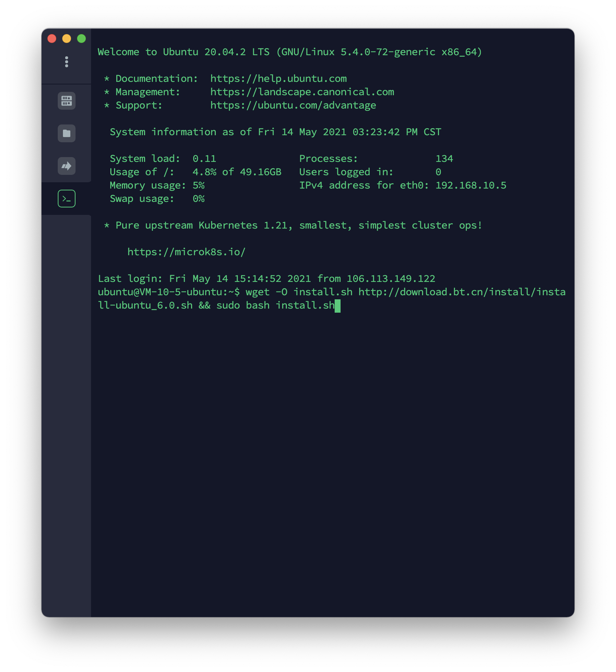This screenshot has height=672, width=616.
Task: Open the help.ubuntu.com Documentation link
Action: click(278, 78)
